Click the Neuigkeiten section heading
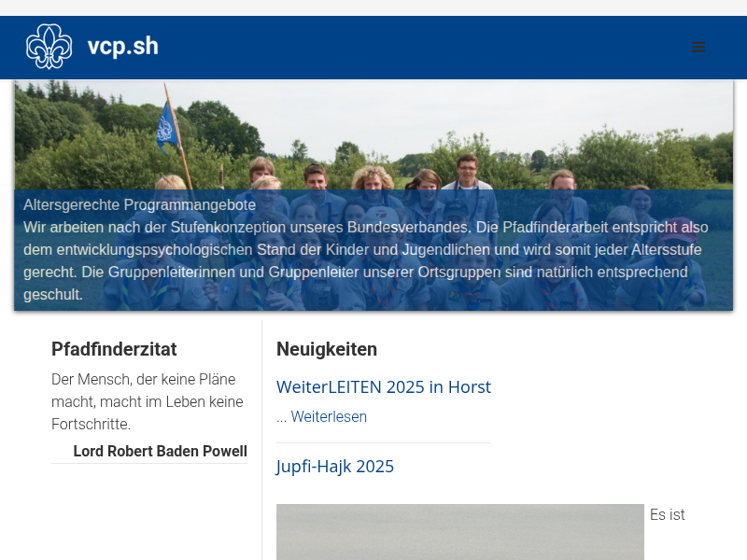 point(327,349)
